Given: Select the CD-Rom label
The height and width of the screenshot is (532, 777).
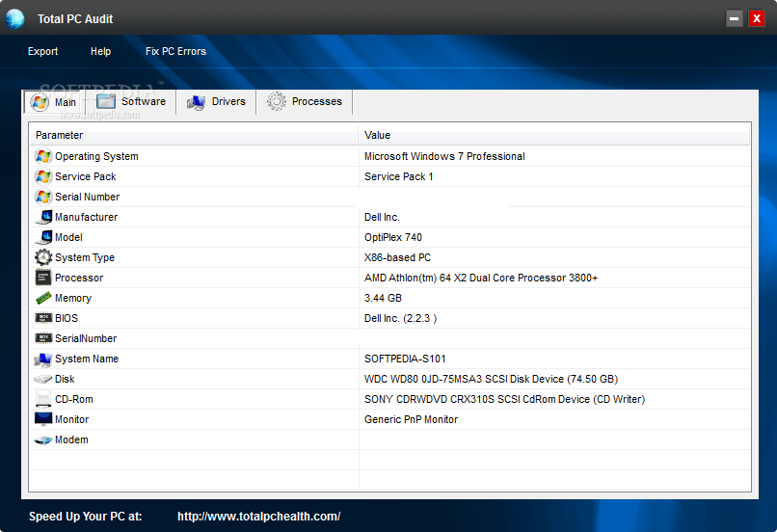Looking at the screenshot, I should pos(74,399).
